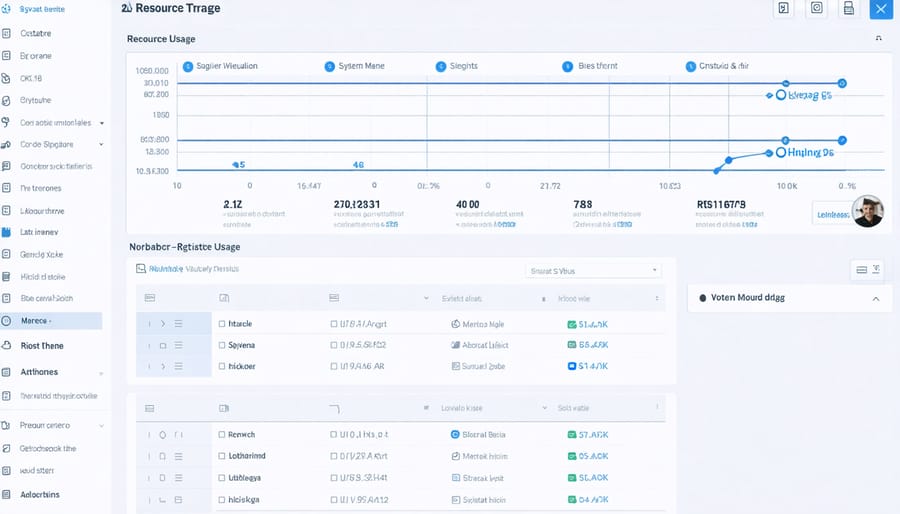This screenshot has width=900, height=514.
Task: Click the user avatar photo
Action: click(x=868, y=211)
